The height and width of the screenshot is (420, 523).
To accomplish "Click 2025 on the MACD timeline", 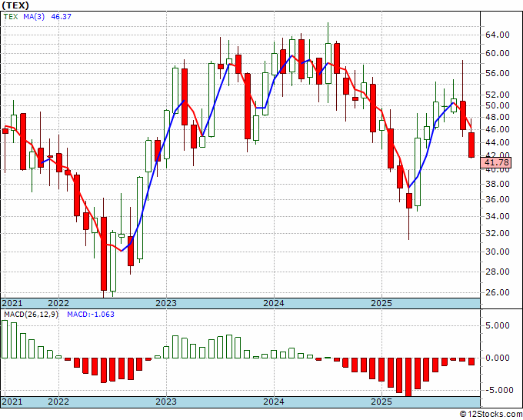I will coord(381,402).
